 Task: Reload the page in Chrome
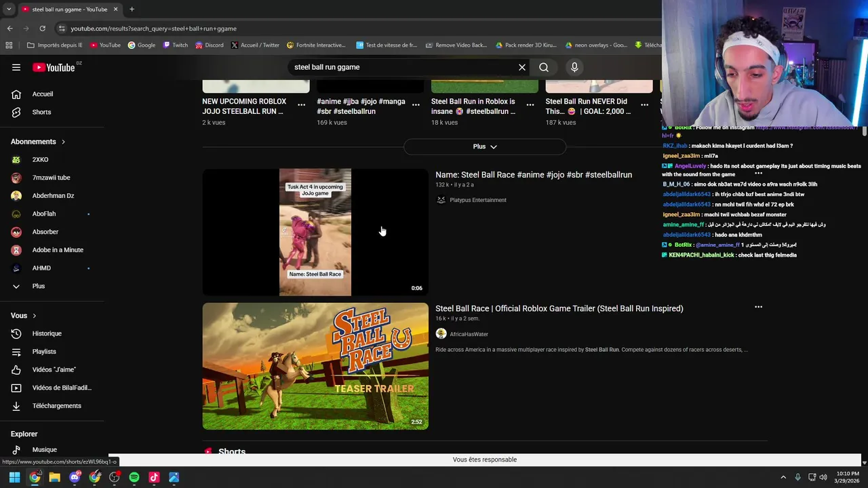(x=42, y=28)
